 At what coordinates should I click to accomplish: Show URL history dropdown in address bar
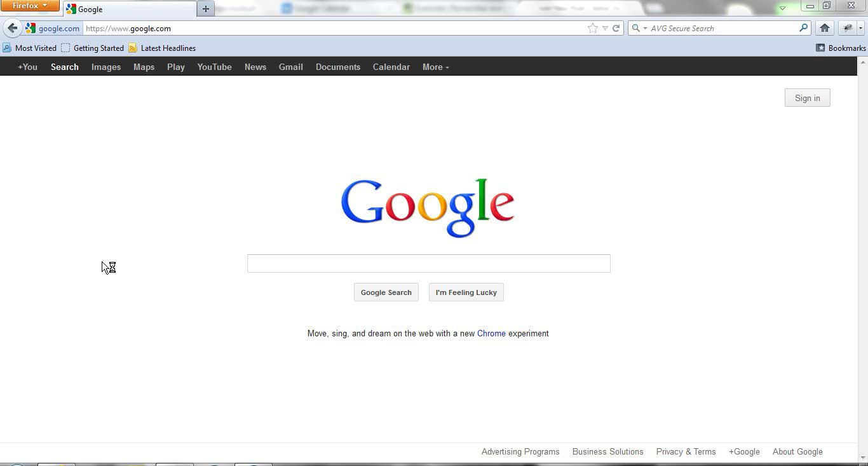click(605, 28)
